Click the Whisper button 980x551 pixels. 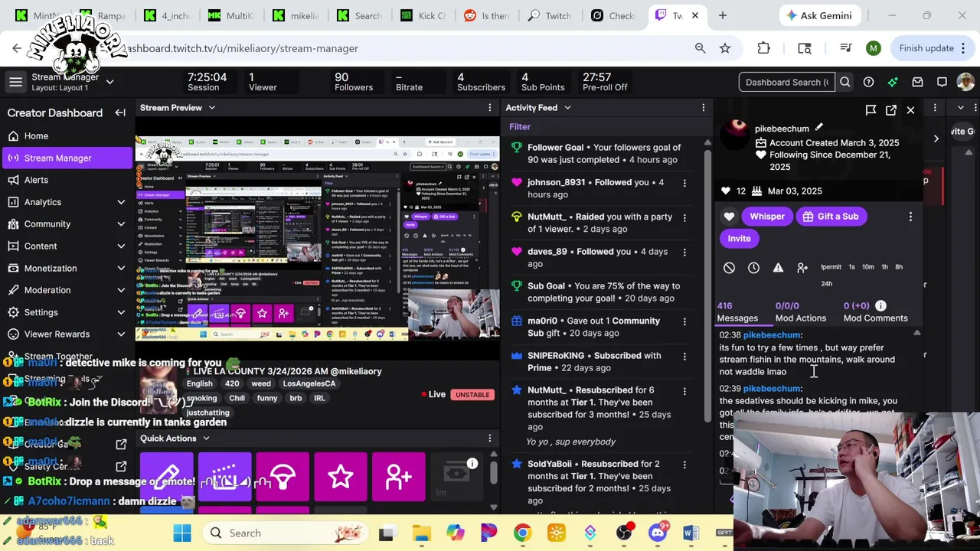[x=767, y=217]
